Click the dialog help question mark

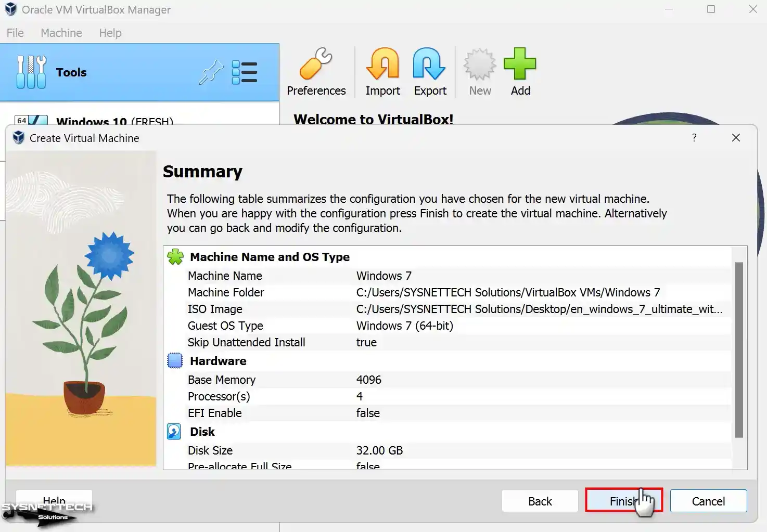(694, 138)
